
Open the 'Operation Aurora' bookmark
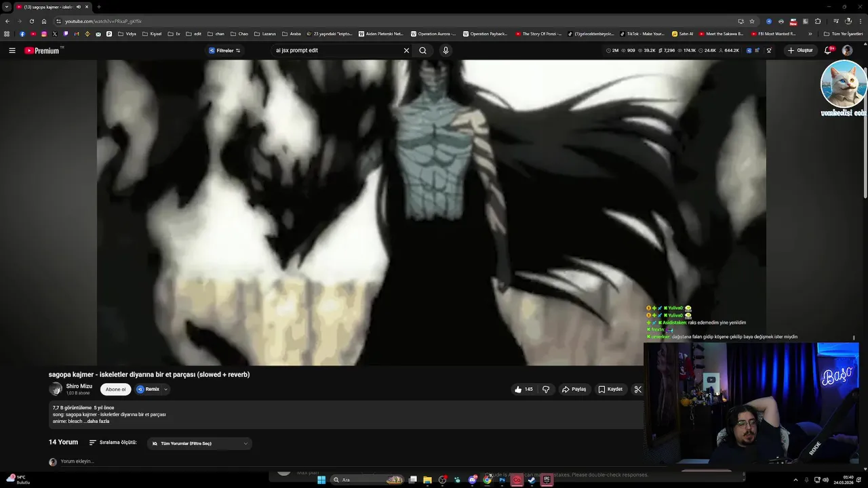[x=435, y=34]
